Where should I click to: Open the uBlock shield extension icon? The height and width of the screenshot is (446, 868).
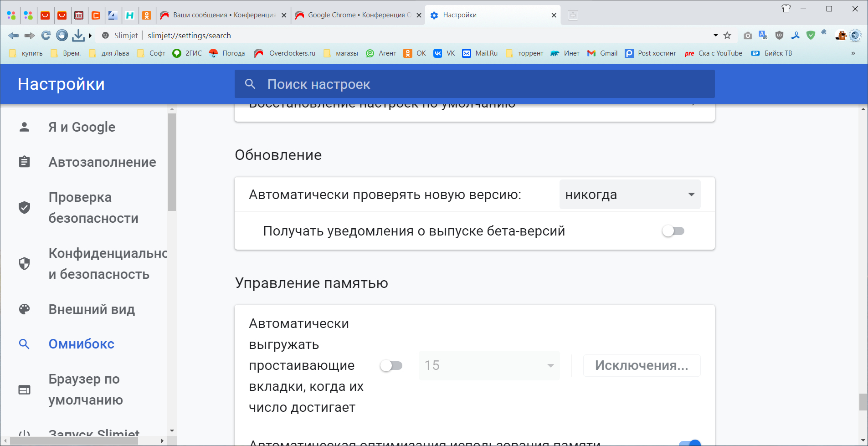click(780, 36)
